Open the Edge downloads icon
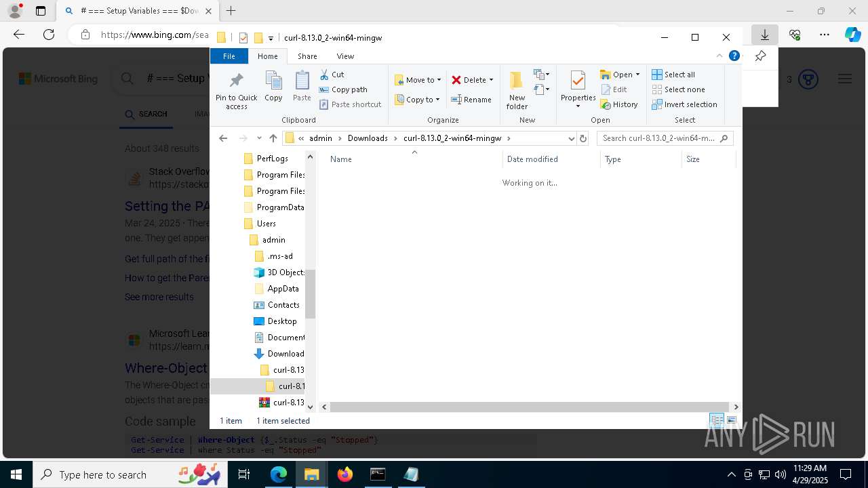Image resolution: width=868 pixels, height=488 pixels. click(x=765, y=35)
